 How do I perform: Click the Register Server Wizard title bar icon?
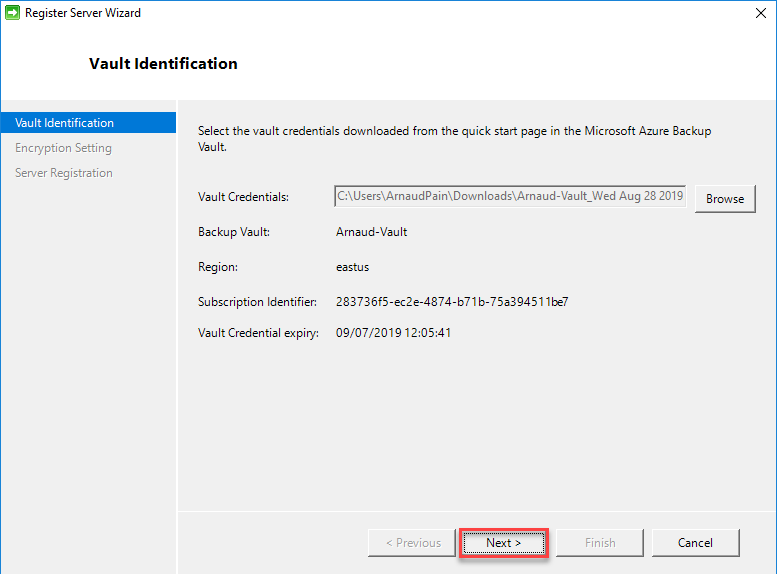(x=12, y=13)
